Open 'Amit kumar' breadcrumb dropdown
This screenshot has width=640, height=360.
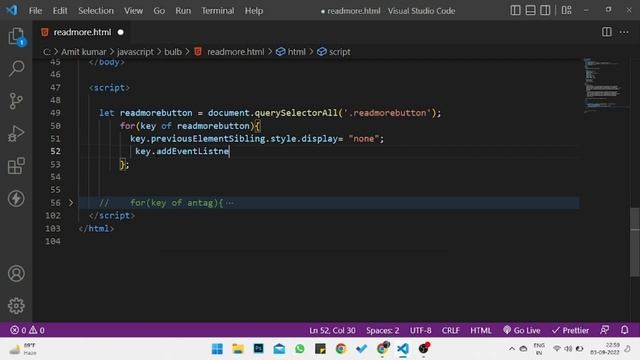[x=83, y=52]
